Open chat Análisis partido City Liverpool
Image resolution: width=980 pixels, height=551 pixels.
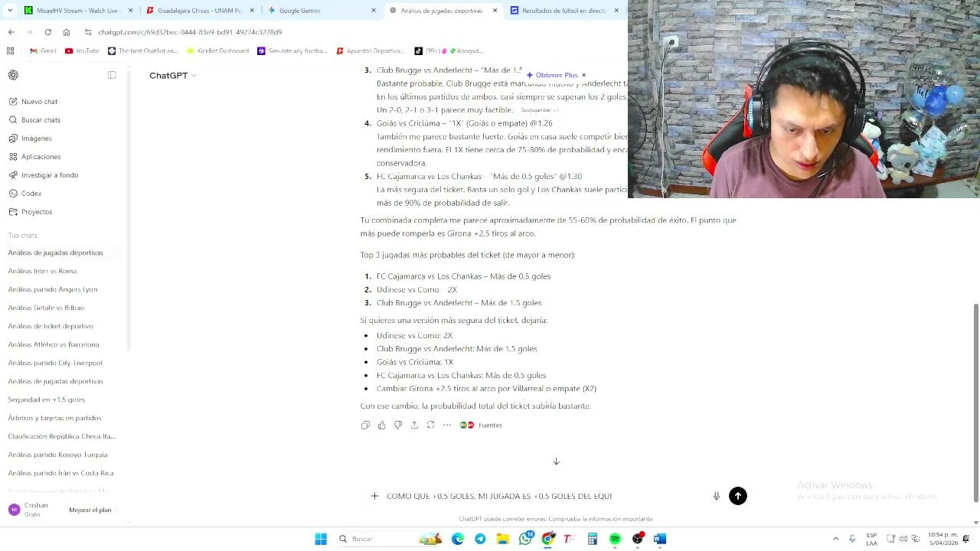click(x=55, y=363)
